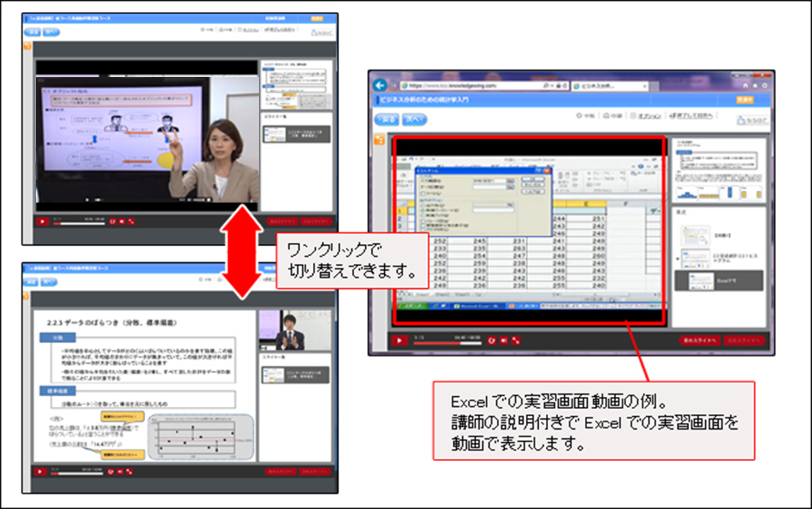The height and width of the screenshot is (509, 812).
Task: Click the orange tab icon beside the slide area
Action: click(378, 140)
